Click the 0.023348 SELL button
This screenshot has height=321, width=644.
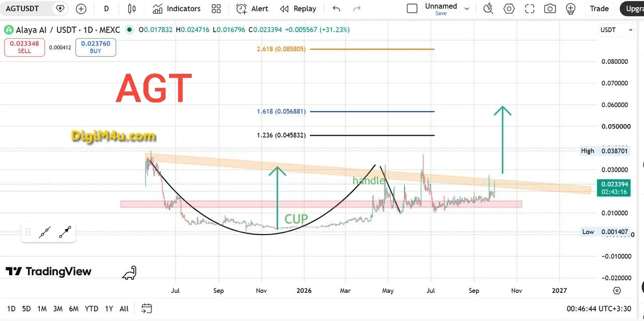click(x=24, y=47)
